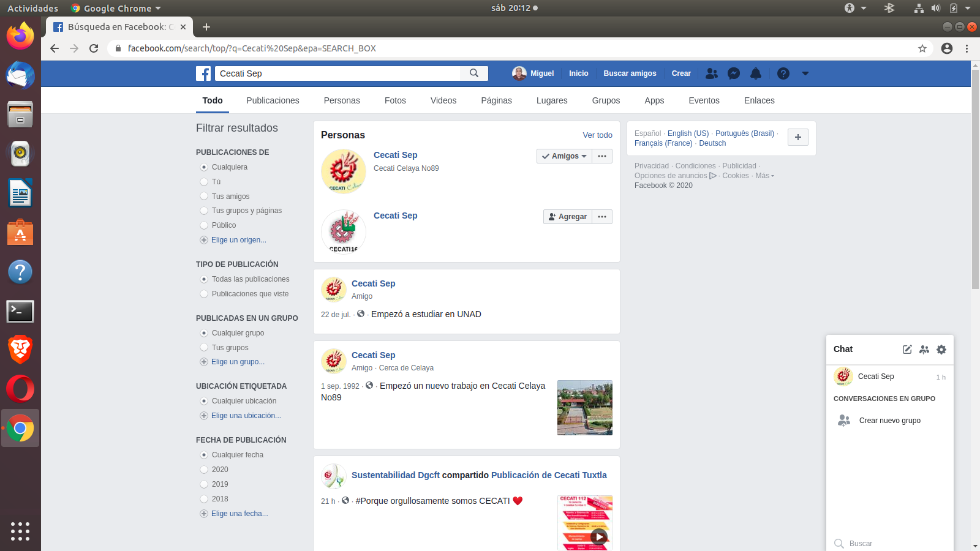The image size is (980, 551).
Task: Open the Grupos tab
Action: (x=606, y=100)
